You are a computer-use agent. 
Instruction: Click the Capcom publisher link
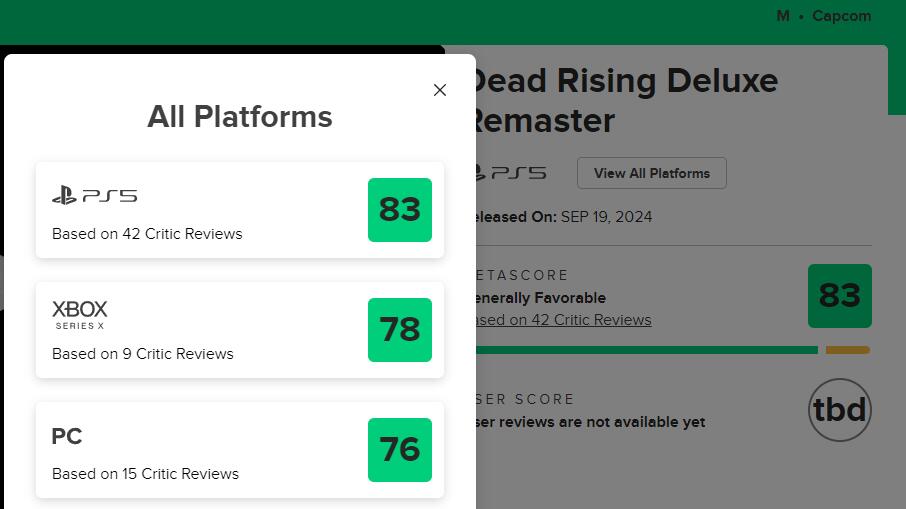841,16
